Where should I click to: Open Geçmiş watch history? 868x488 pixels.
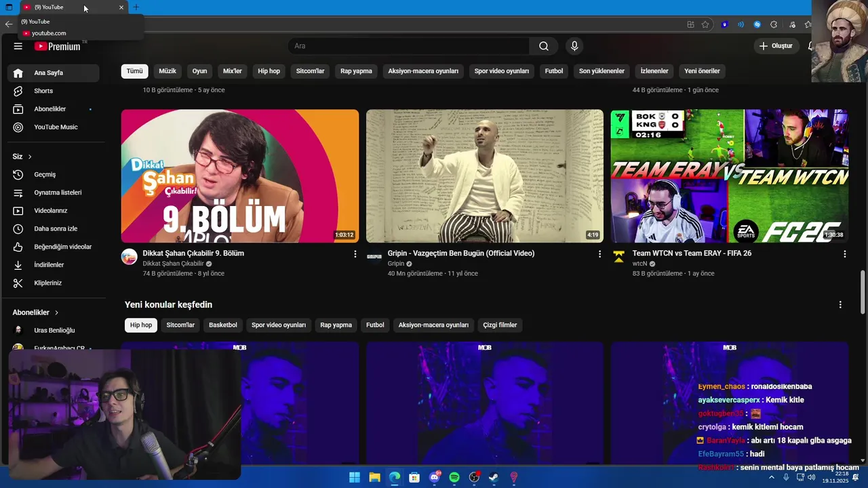click(x=54, y=174)
